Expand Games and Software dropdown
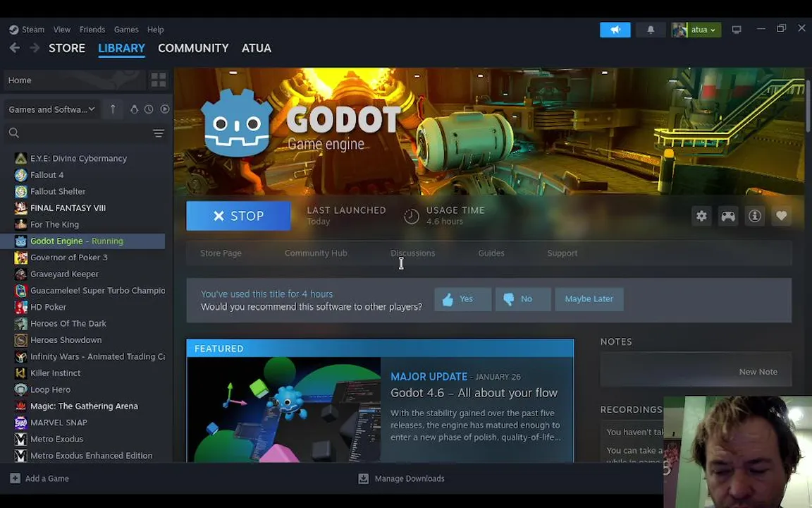The width and height of the screenshot is (812, 508). [x=51, y=109]
